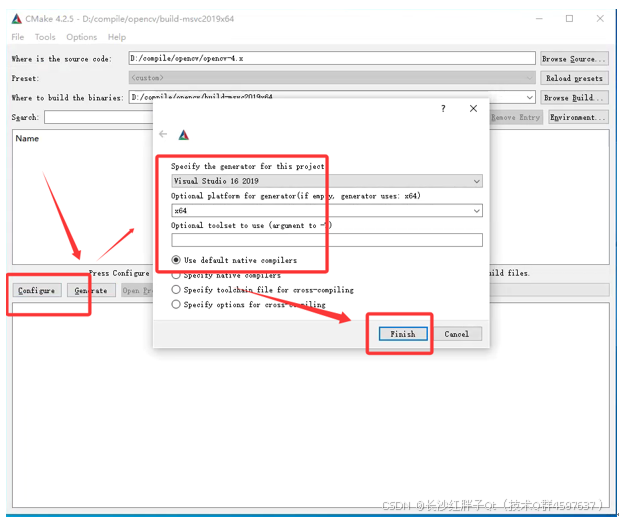The width and height of the screenshot is (619, 517).
Task: Close the CMake main window
Action: 600,19
